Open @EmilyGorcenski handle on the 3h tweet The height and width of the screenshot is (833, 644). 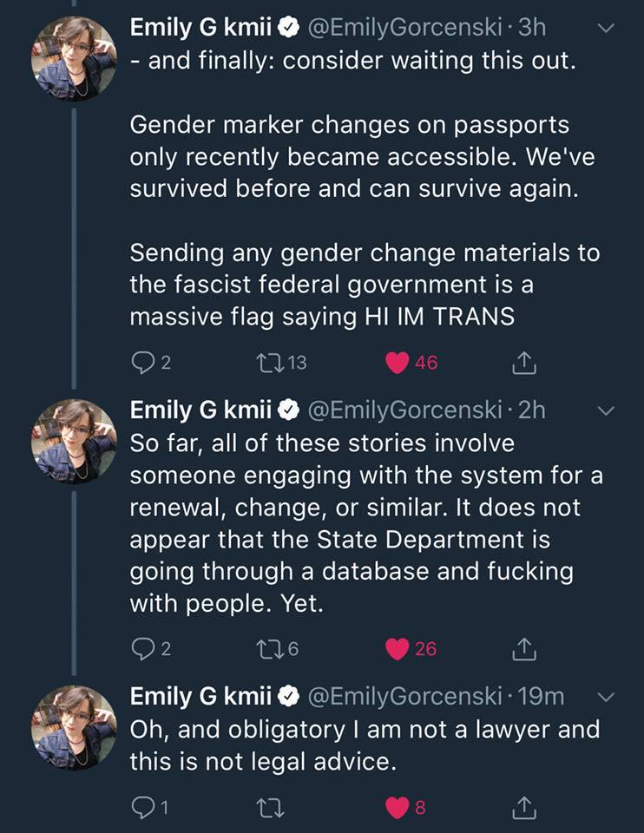(405, 28)
